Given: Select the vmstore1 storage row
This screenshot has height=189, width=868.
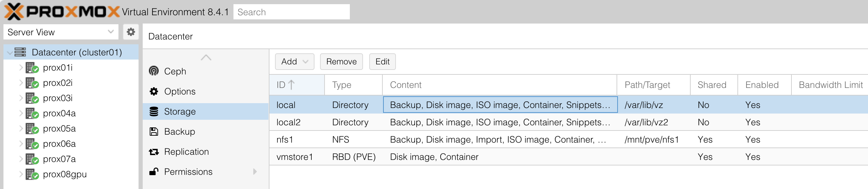Looking at the screenshot, I should tap(568, 157).
